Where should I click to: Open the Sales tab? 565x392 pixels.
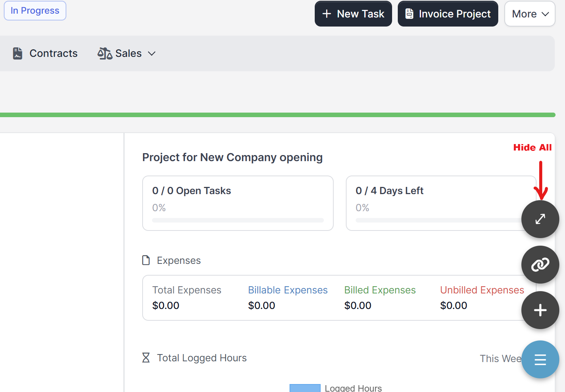[128, 53]
